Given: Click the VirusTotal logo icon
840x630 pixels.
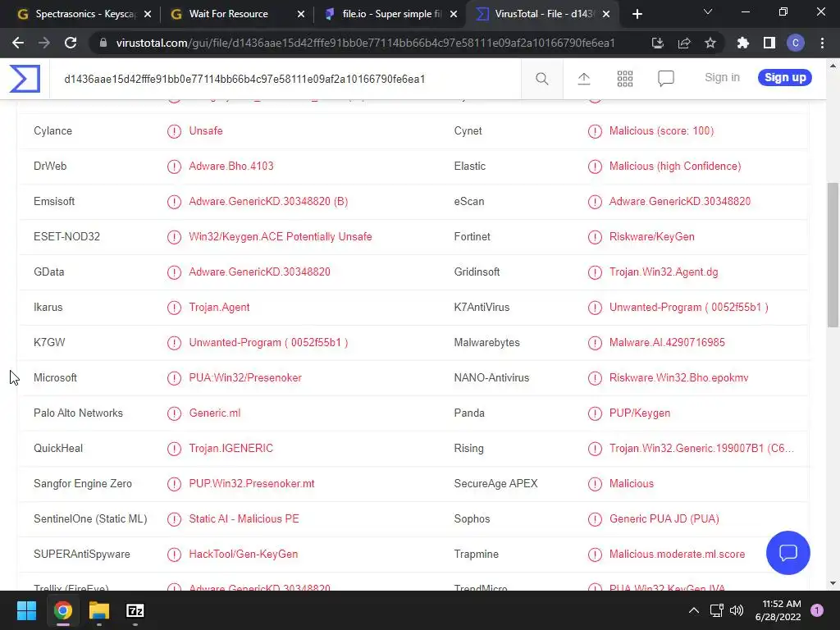Looking at the screenshot, I should 25,79.
